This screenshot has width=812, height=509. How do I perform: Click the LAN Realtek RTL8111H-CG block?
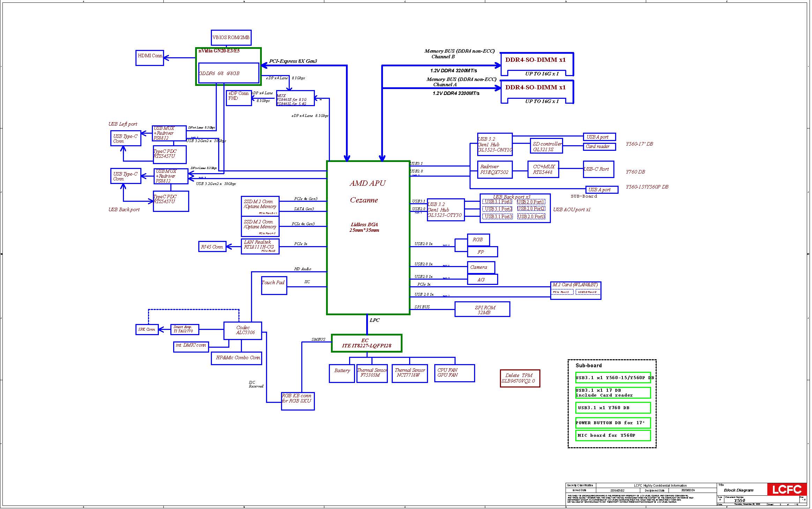[260, 246]
